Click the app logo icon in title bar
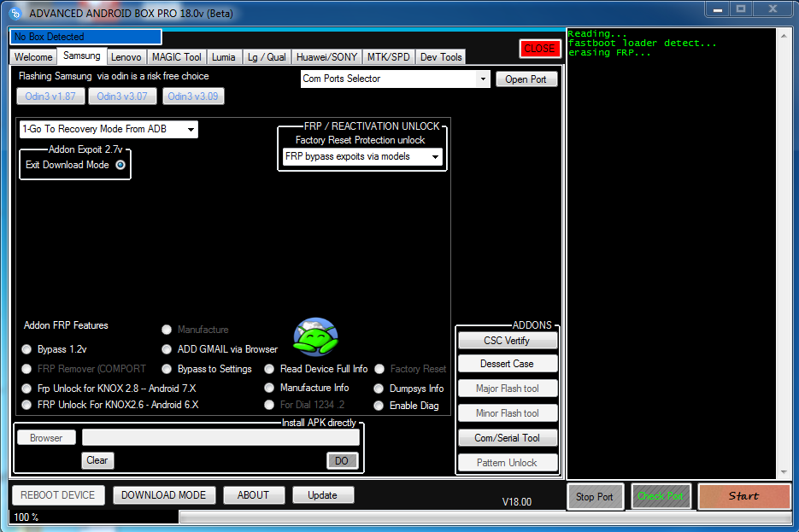The height and width of the screenshot is (532, 799). point(15,14)
